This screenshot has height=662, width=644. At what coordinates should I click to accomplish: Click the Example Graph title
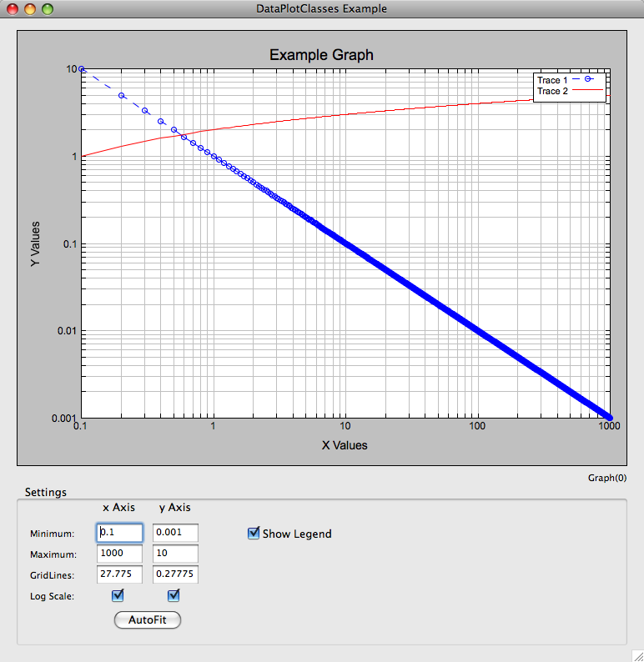click(321, 55)
